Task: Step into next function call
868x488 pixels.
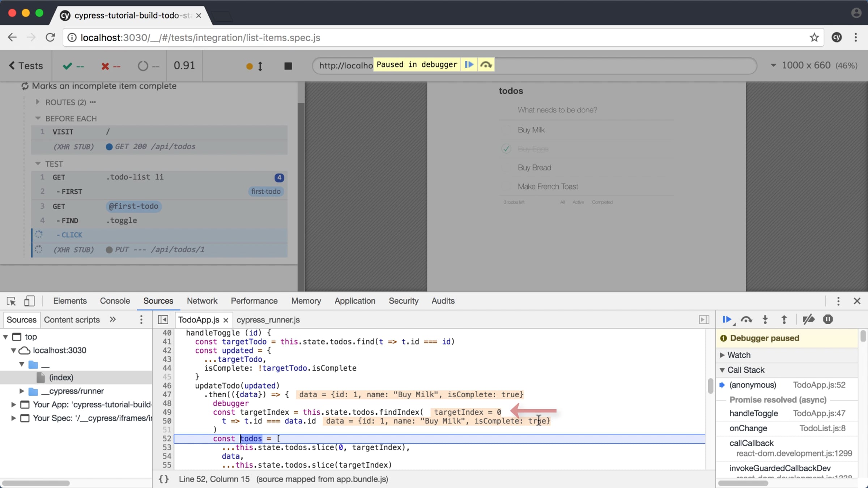Action: (765, 320)
